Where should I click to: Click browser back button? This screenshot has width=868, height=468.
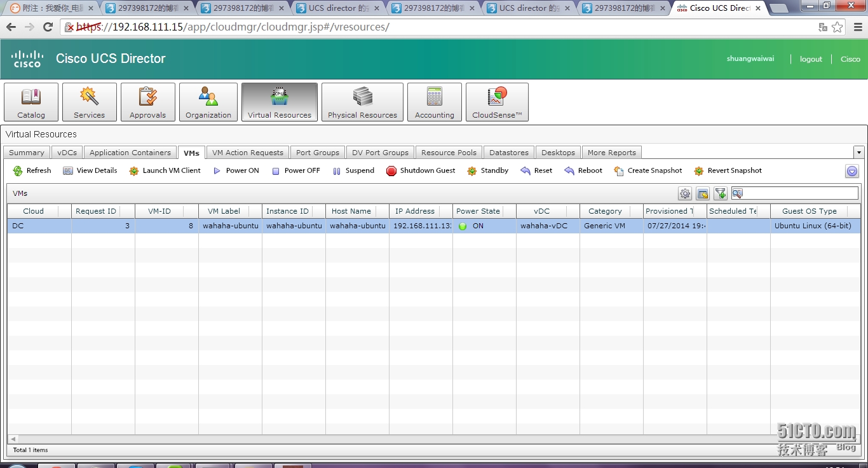(11, 27)
